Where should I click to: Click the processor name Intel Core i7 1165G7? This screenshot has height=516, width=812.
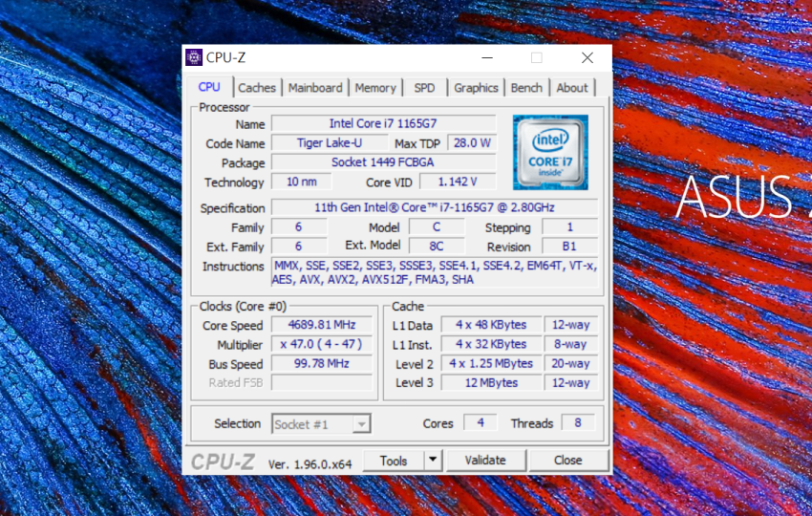(x=383, y=123)
